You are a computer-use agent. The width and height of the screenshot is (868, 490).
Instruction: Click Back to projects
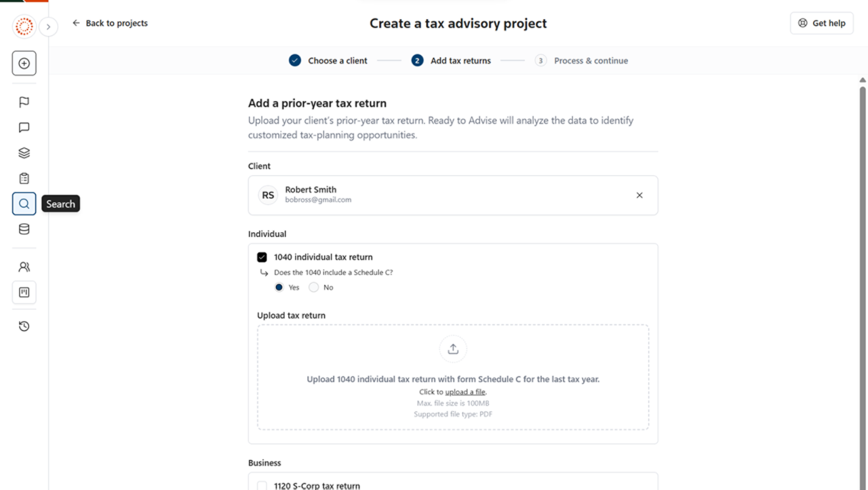coord(110,23)
